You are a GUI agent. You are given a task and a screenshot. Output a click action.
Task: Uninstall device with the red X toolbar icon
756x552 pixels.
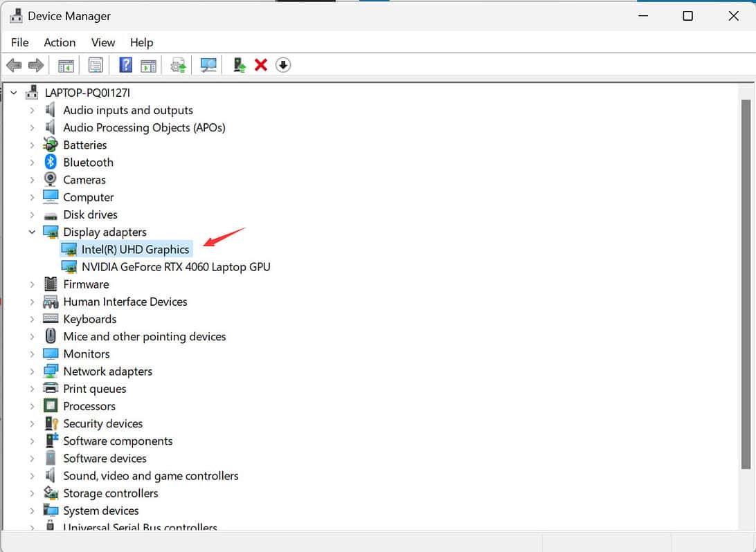pyautogui.click(x=261, y=65)
